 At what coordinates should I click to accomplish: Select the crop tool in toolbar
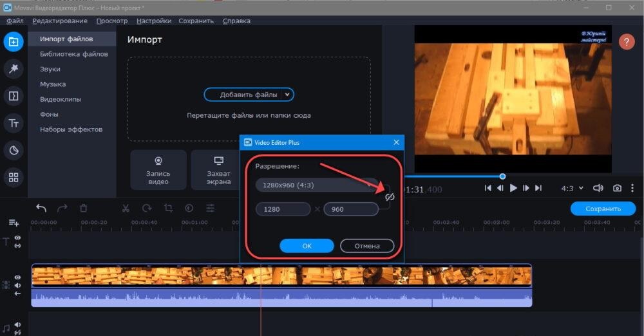(168, 208)
